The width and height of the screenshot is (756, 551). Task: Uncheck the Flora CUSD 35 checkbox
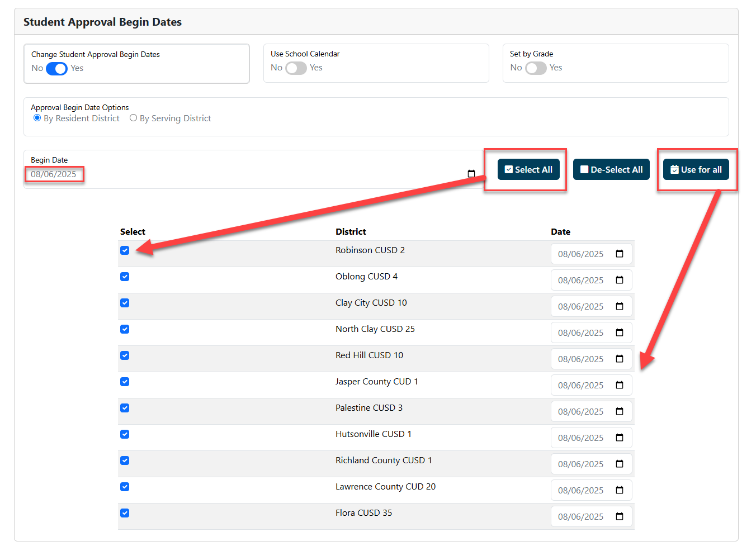(x=125, y=513)
